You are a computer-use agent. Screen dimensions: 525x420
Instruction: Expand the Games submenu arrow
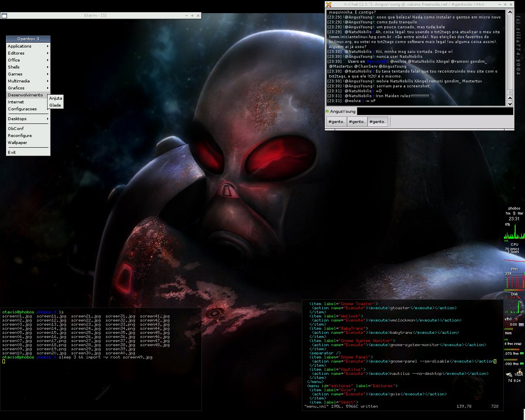[x=48, y=74]
